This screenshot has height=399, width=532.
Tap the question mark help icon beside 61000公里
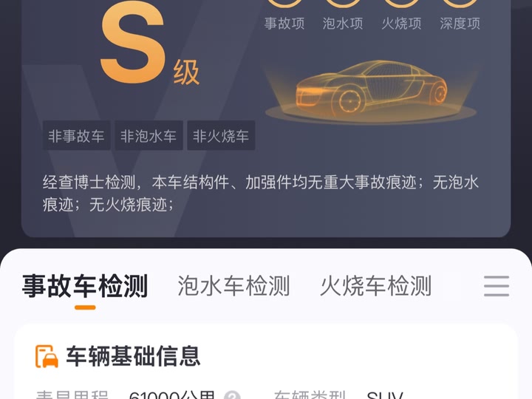233,395
